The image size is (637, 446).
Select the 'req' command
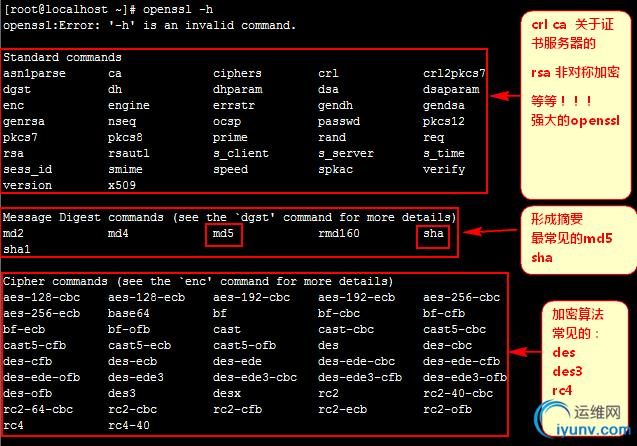click(433, 138)
